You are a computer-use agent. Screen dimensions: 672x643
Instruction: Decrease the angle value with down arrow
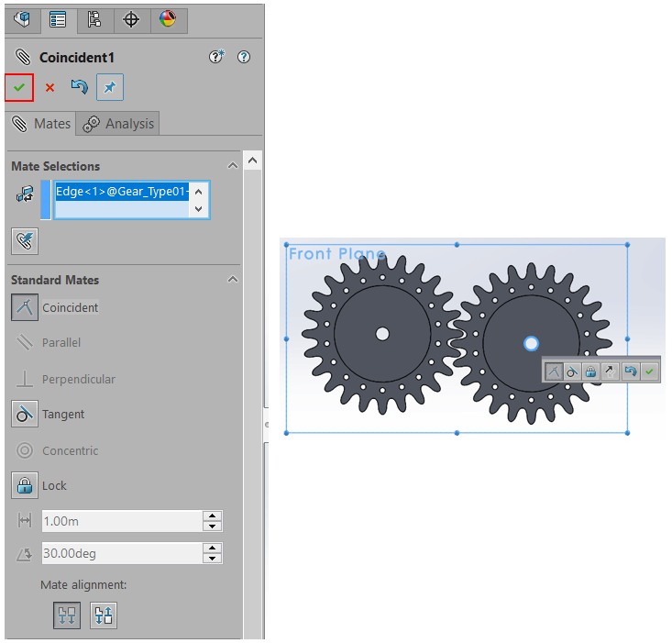tap(212, 559)
